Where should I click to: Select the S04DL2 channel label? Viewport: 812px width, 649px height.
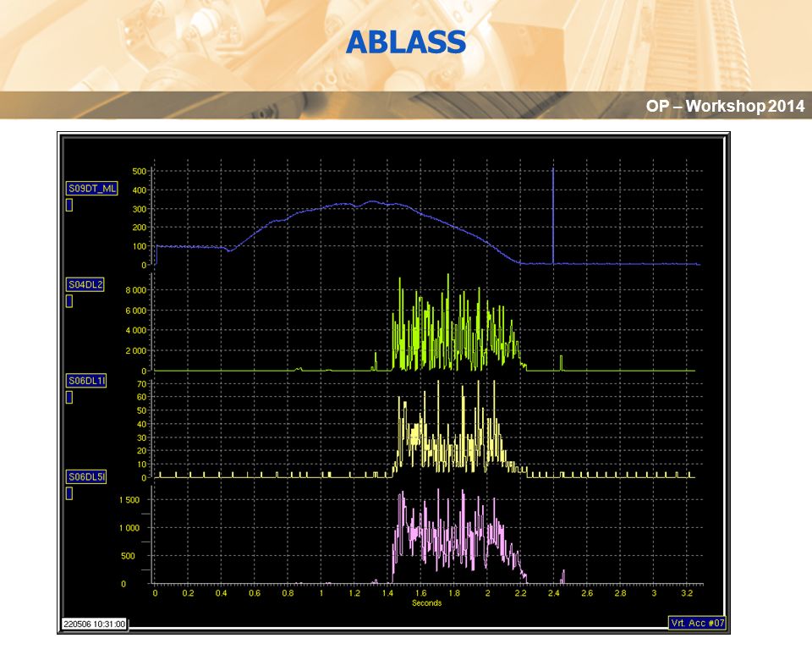[x=85, y=284]
